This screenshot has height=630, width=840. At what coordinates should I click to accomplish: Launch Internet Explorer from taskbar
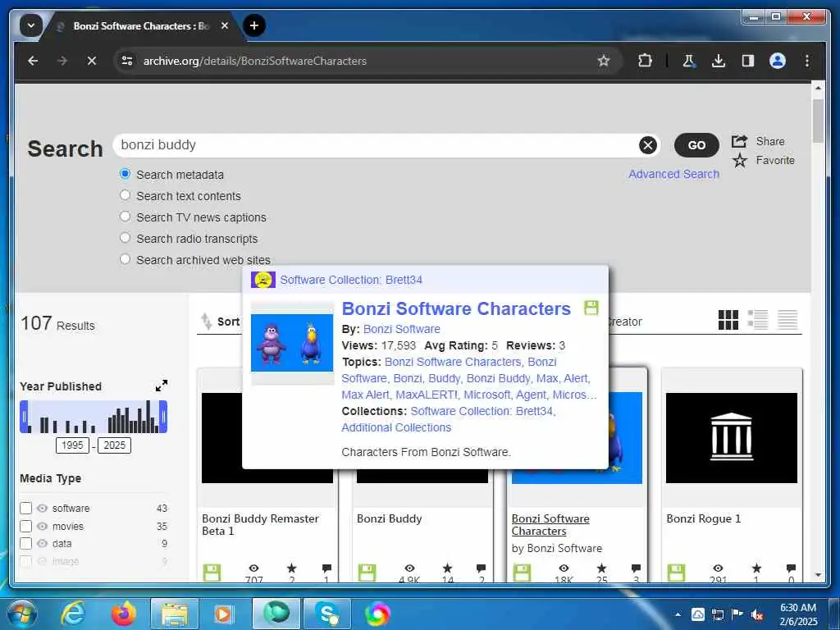point(73,614)
